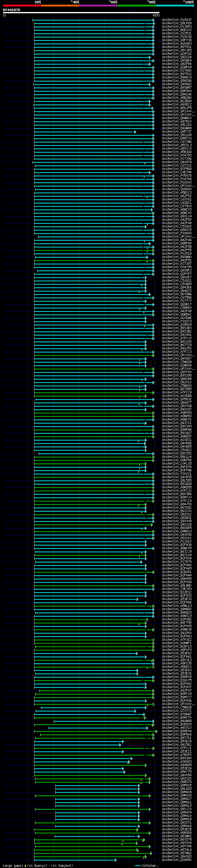Select the UniRef100_A5YJE5 label

pos(176,50)
